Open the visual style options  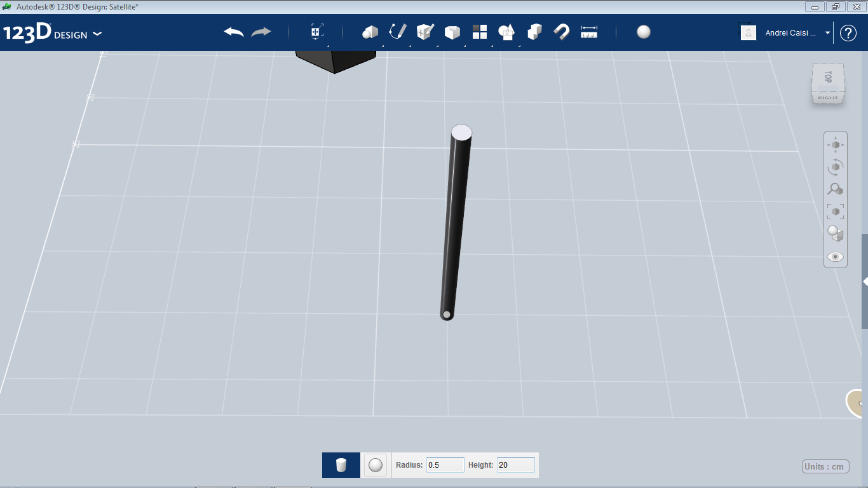(x=836, y=234)
